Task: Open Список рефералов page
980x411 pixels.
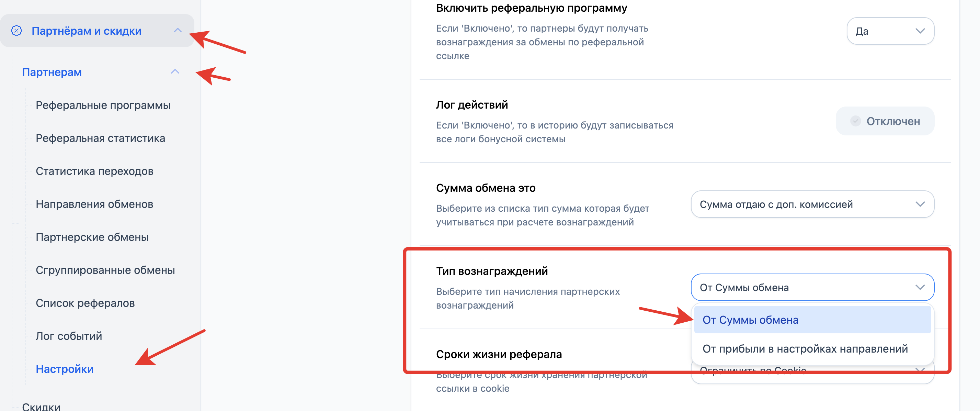Action: (85, 303)
